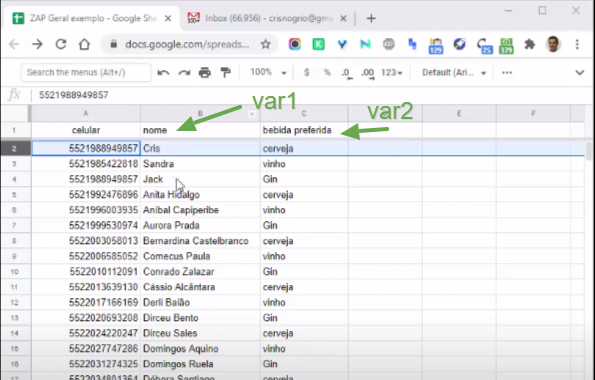
Task: Expand the Default (Arial) font dropdown
Action: click(x=454, y=73)
